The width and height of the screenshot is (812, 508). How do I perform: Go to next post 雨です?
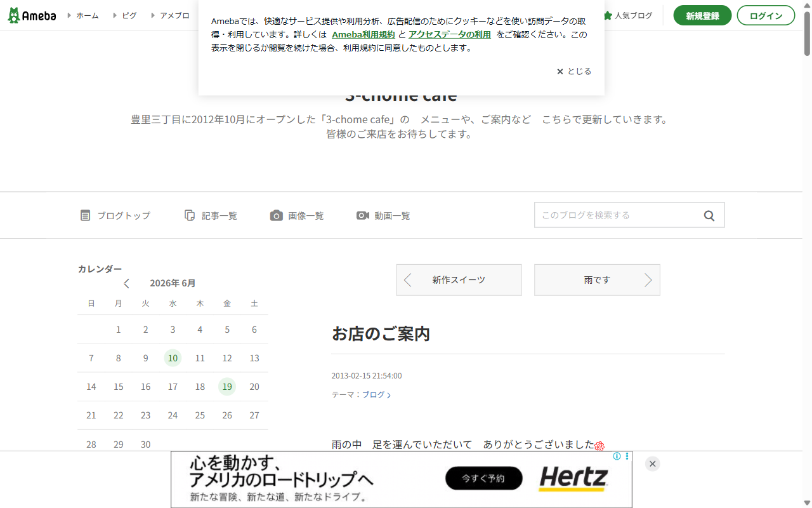click(x=597, y=280)
